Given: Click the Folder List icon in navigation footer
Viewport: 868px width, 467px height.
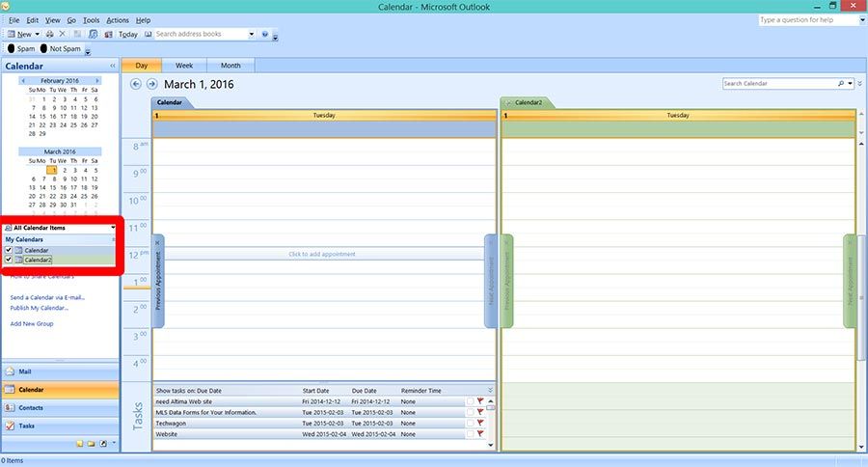Looking at the screenshot, I should (92, 444).
